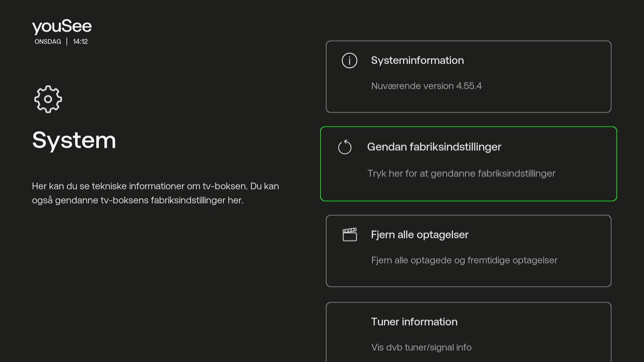Select the reset icon beside Gendan fabriksindstillinger

coord(345,147)
